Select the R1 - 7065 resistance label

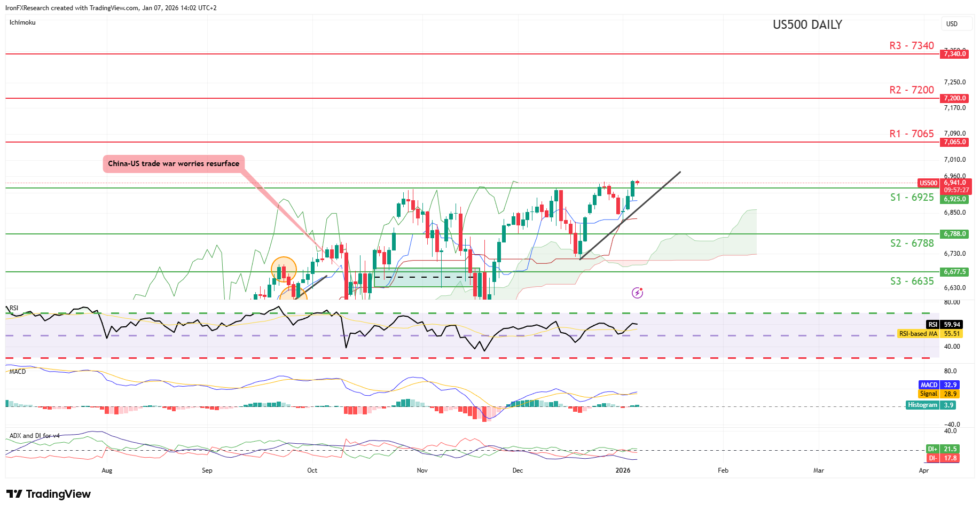coord(912,134)
